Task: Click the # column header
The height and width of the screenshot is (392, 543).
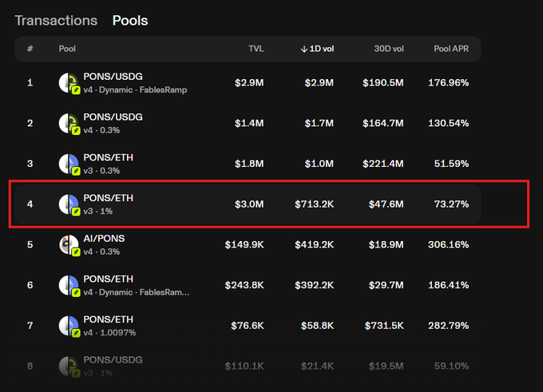Action: (x=30, y=49)
